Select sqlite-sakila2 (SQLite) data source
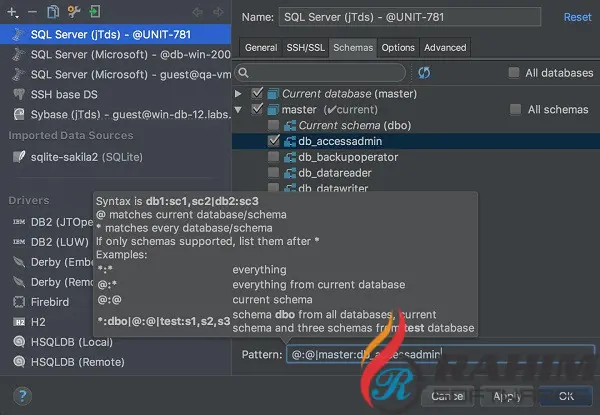The height and width of the screenshot is (415, 600). tap(115, 157)
